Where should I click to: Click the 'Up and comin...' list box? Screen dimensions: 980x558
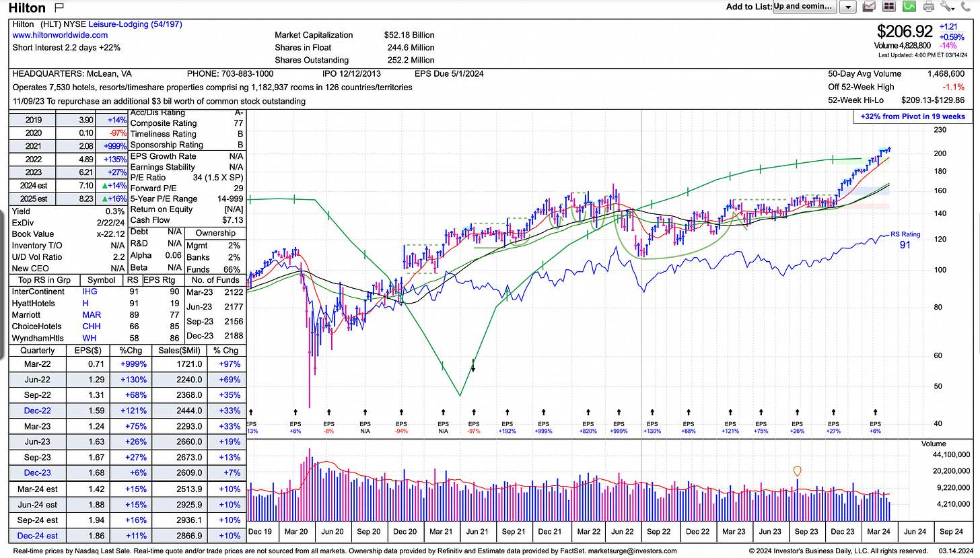[804, 7]
